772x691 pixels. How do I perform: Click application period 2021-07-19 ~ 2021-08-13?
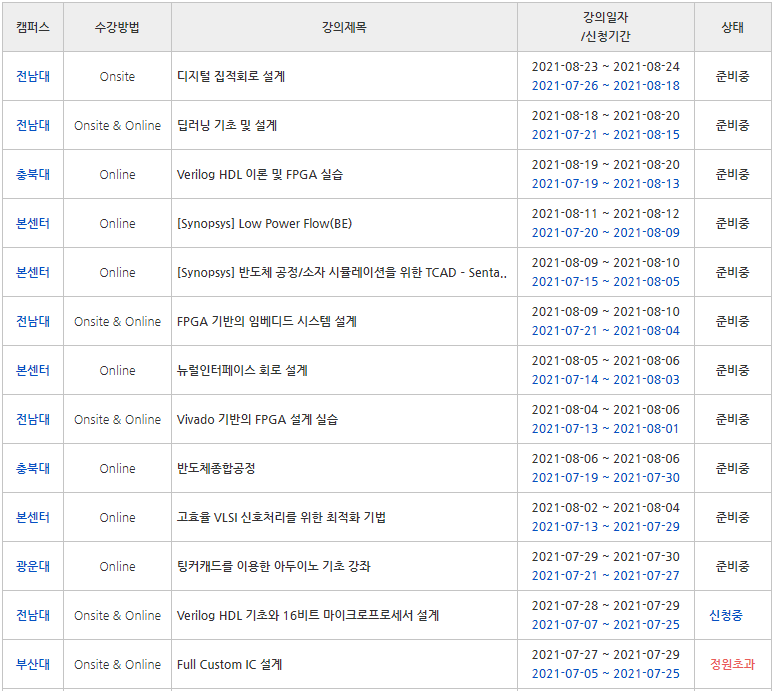pyautogui.click(x=606, y=184)
